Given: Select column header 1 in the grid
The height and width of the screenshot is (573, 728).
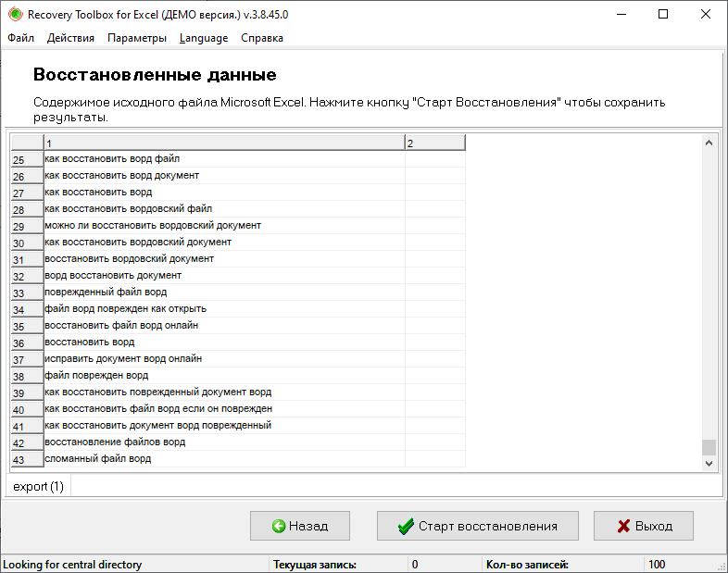Looking at the screenshot, I should [224, 143].
